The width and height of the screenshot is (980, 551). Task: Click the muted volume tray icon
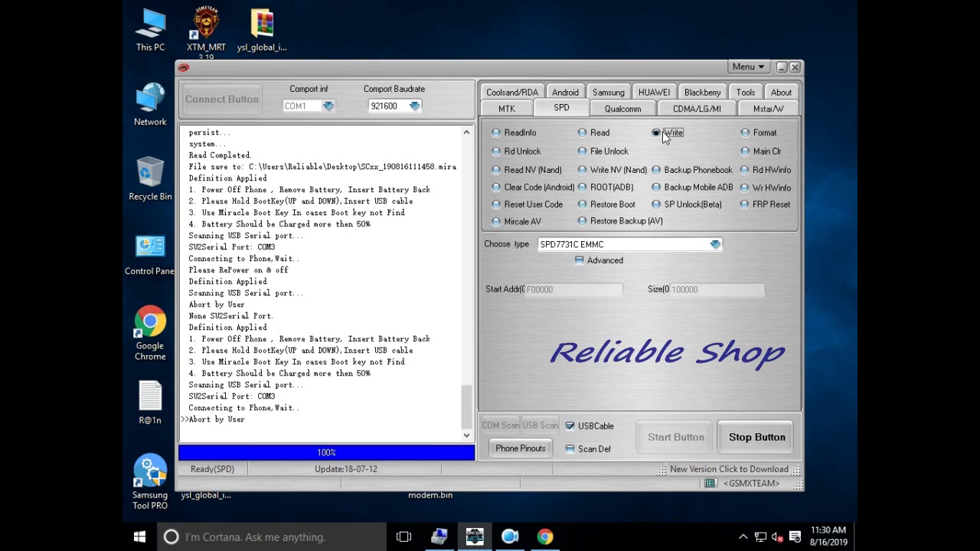click(x=778, y=537)
